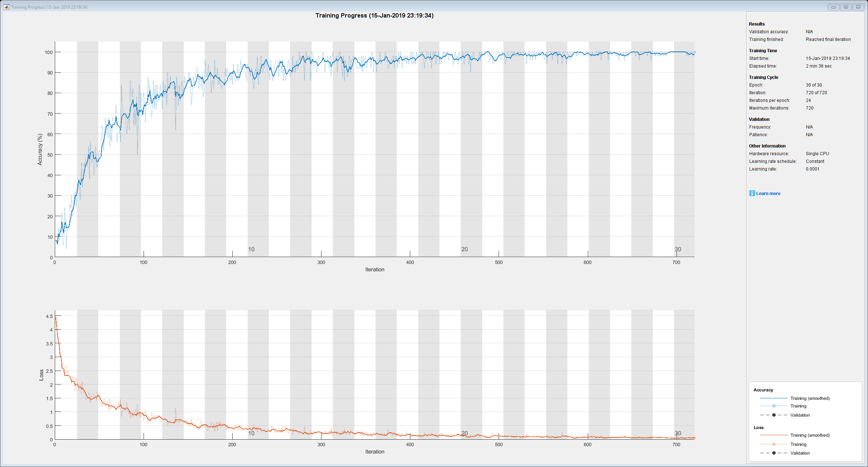Viewport: 868px width, 467px height.
Task: Minimize the Training Progress window
Action: coord(833,7)
